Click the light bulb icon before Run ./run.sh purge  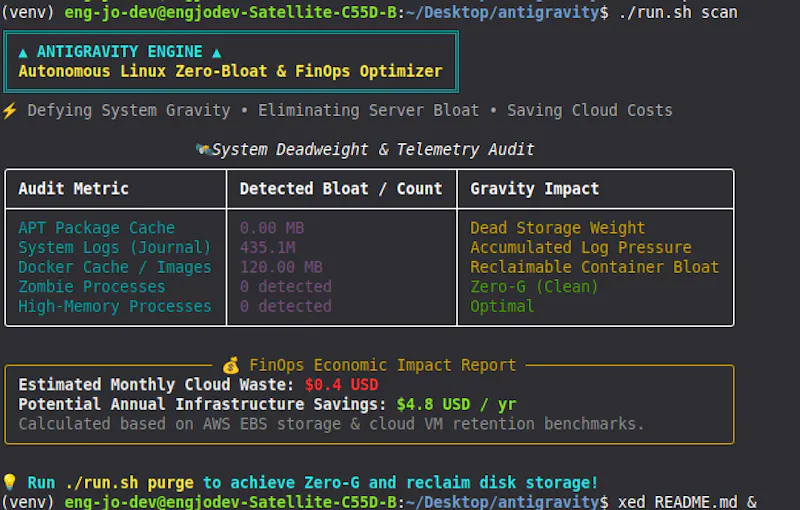coord(9,482)
